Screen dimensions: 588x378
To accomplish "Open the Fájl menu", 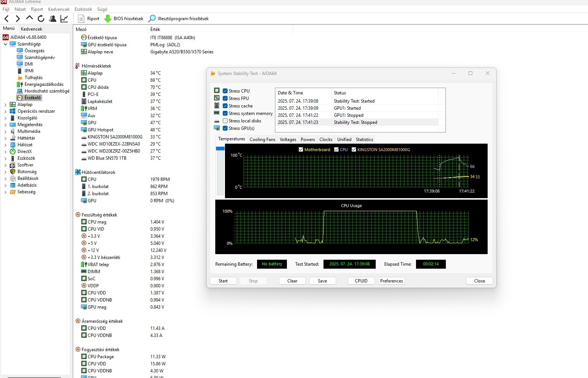I will (6, 9).
